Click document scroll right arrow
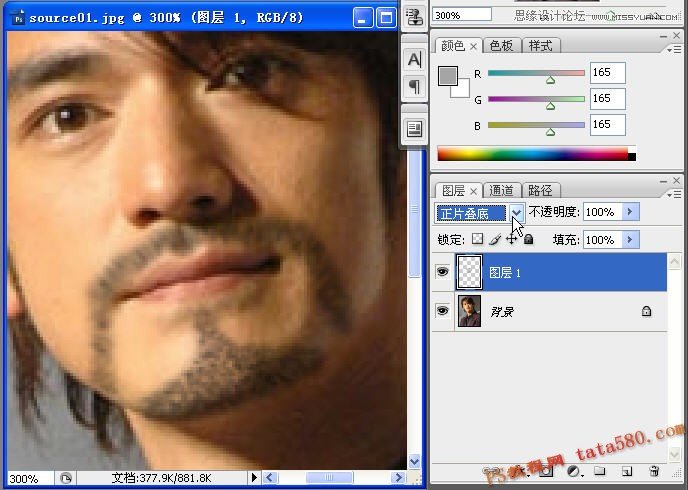The height and width of the screenshot is (490, 688). pos(398,477)
